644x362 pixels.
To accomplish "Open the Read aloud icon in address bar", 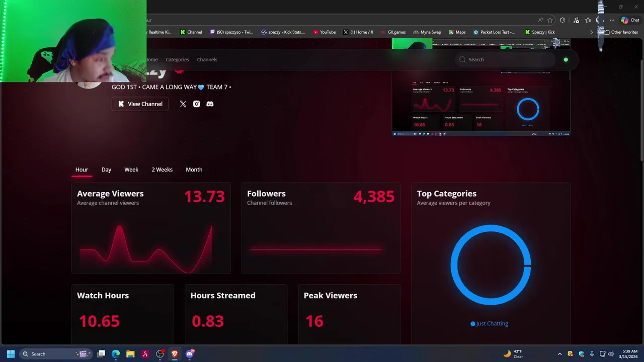I will 540,20.
